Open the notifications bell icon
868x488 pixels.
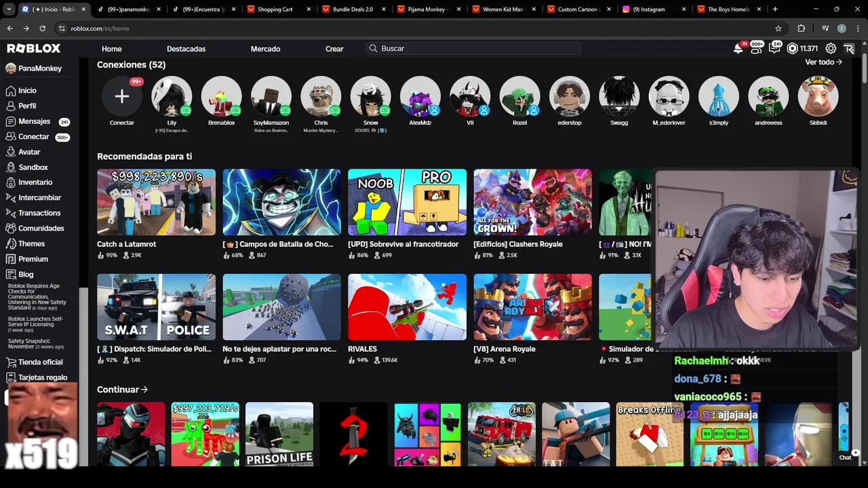tap(738, 49)
